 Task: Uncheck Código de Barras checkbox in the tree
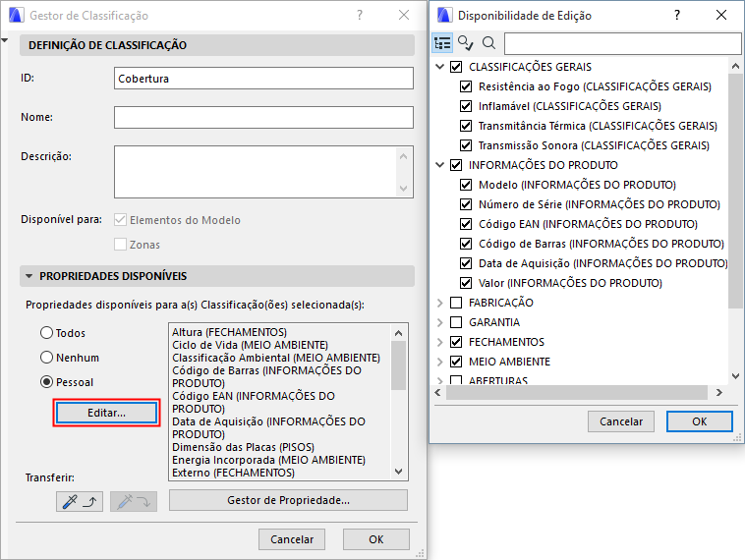466,244
